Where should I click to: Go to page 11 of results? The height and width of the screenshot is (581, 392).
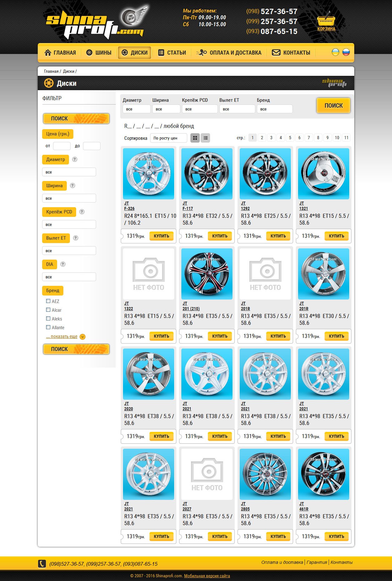tap(346, 138)
